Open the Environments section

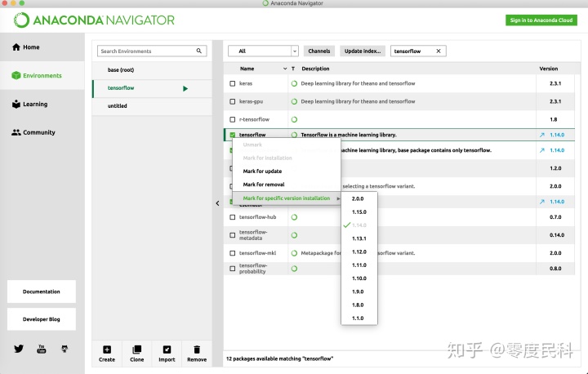click(37, 75)
